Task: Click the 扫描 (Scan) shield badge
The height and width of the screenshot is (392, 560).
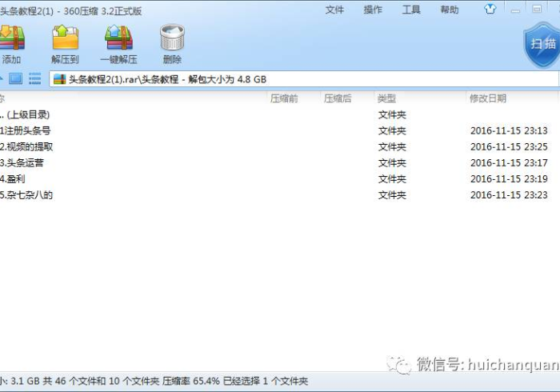Action: click(542, 43)
